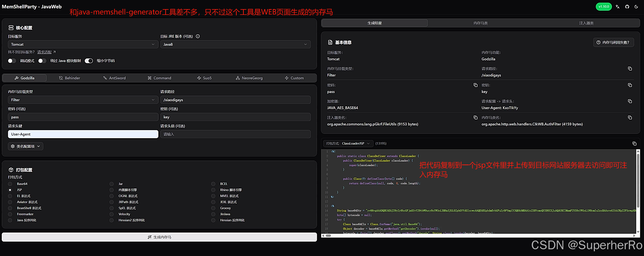Image resolution: width=644 pixels, height=256 pixels.
Task: Disable the 缩小字节码 switch
Action: [89, 61]
